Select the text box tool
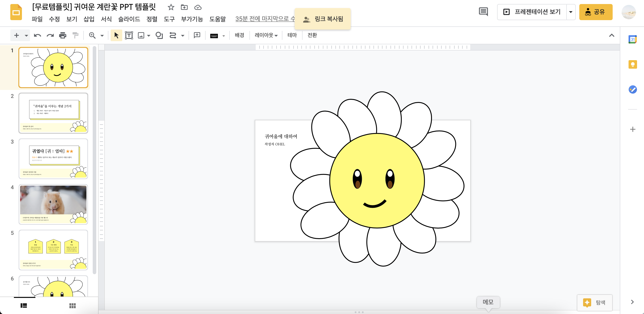 pyautogui.click(x=129, y=35)
